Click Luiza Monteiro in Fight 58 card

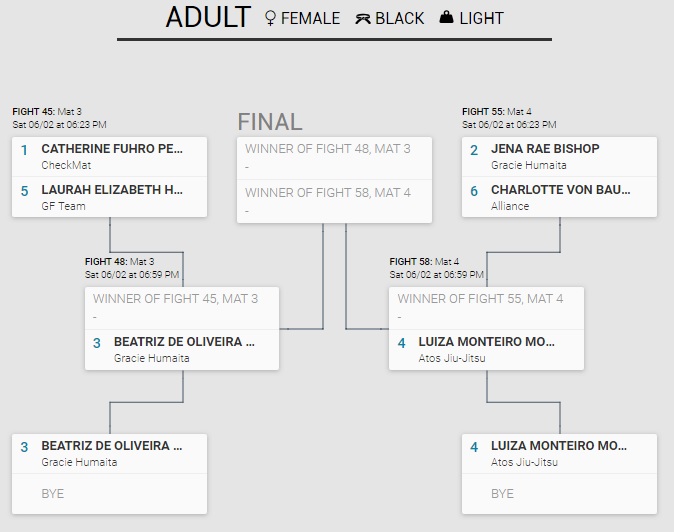(486, 341)
